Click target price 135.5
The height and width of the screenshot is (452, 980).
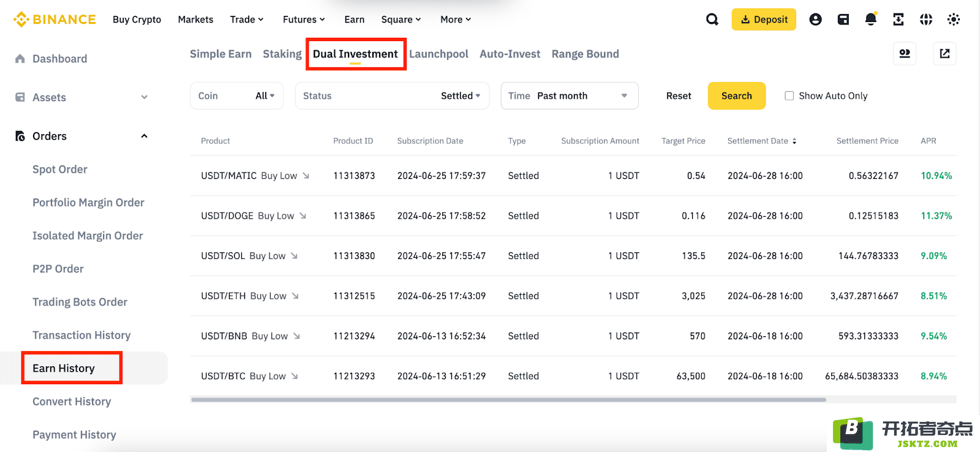click(693, 256)
